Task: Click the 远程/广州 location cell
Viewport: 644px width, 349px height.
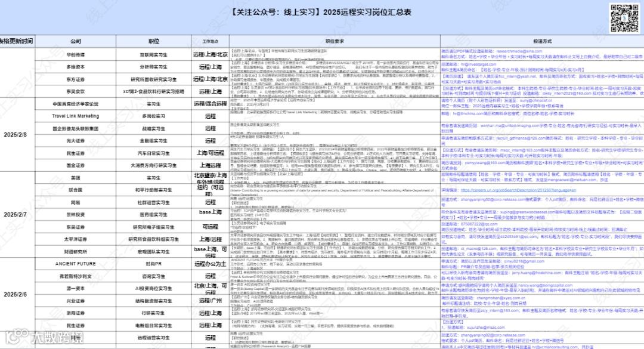Action: 210,301
